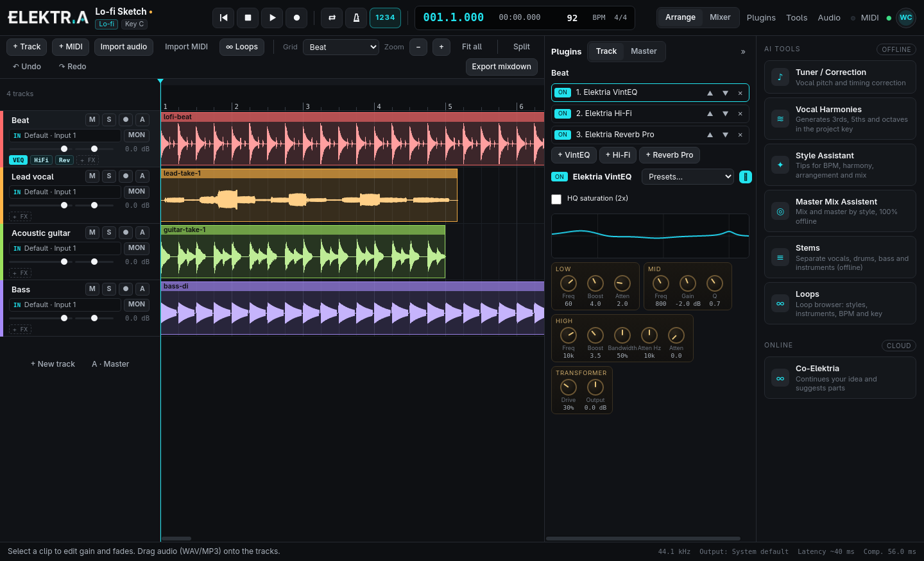Start playback with the play button
The width and height of the screenshot is (924, 561).
tap(272, 18)
